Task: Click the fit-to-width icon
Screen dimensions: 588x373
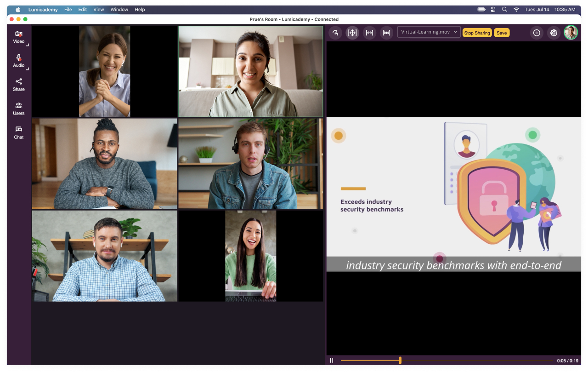Action: click(x=369, y=33)
